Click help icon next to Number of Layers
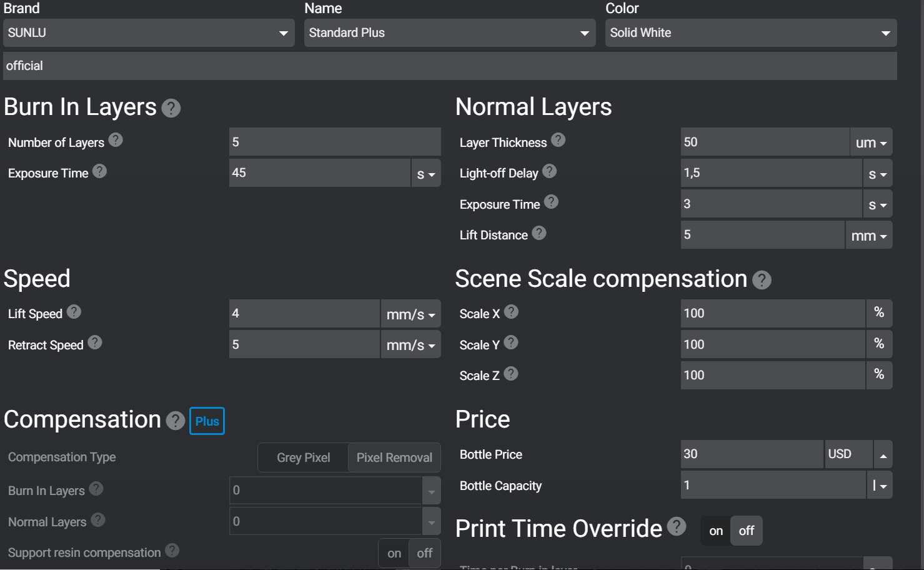Screen dimensions: 924x570 click(116, 140)
